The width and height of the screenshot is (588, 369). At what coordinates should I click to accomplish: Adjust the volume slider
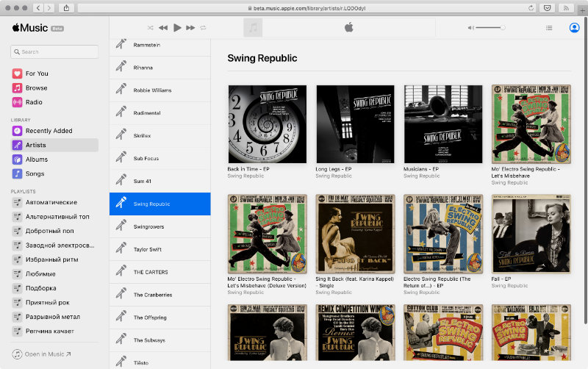(490, 28)
